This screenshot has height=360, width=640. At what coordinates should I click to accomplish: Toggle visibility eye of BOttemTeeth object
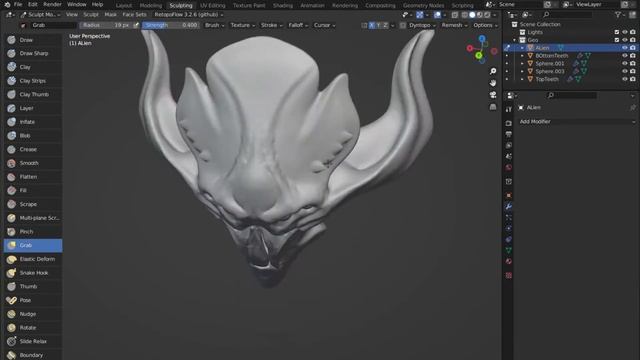point(624,56)
